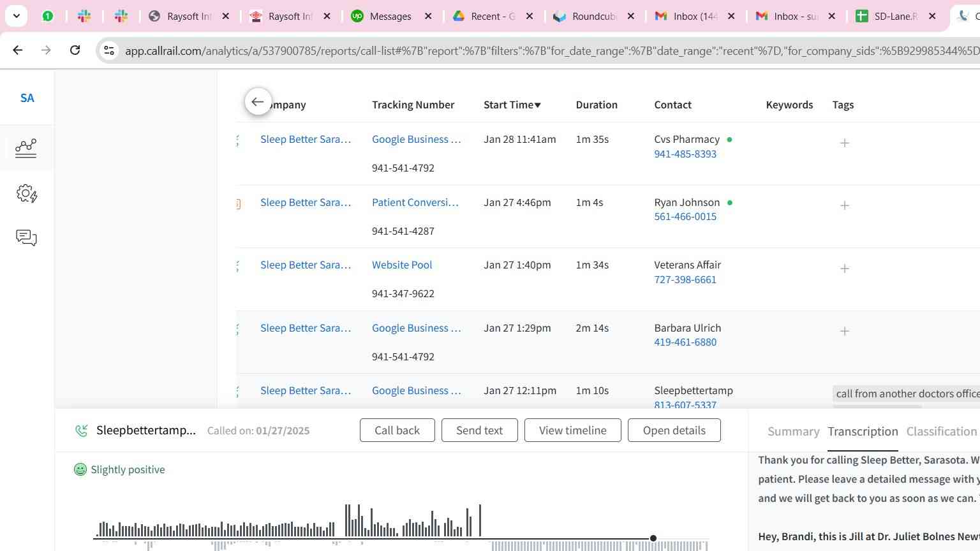Switch to the Recent Google Drive tab
The height and width of the screenshot is (551, 980).
[492, 16]
